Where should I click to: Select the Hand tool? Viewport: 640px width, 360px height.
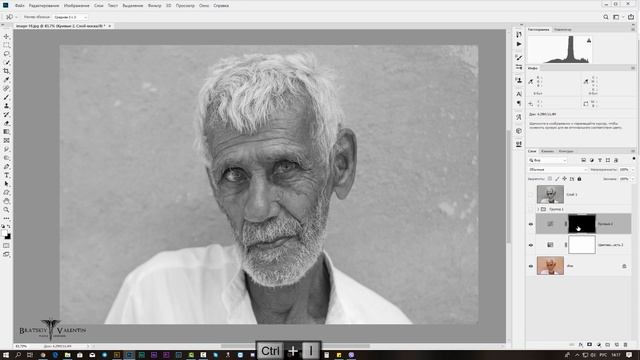7,201
